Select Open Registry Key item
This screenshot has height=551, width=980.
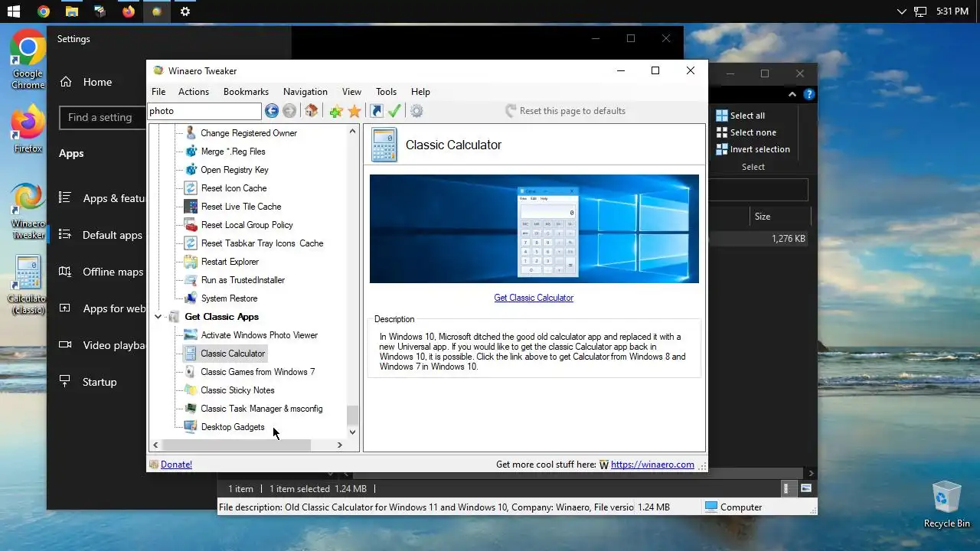(234, 170)
